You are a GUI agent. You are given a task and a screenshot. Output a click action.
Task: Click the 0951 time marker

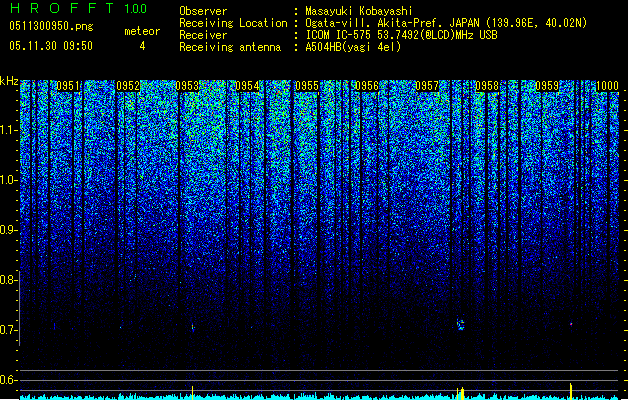(68, 86)
